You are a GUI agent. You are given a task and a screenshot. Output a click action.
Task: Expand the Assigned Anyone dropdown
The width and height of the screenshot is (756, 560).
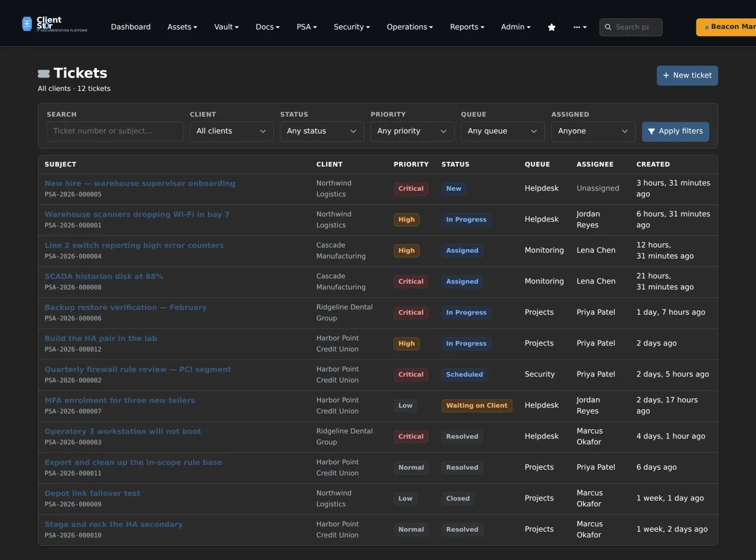pyautogui.click(x=593, y=131)
